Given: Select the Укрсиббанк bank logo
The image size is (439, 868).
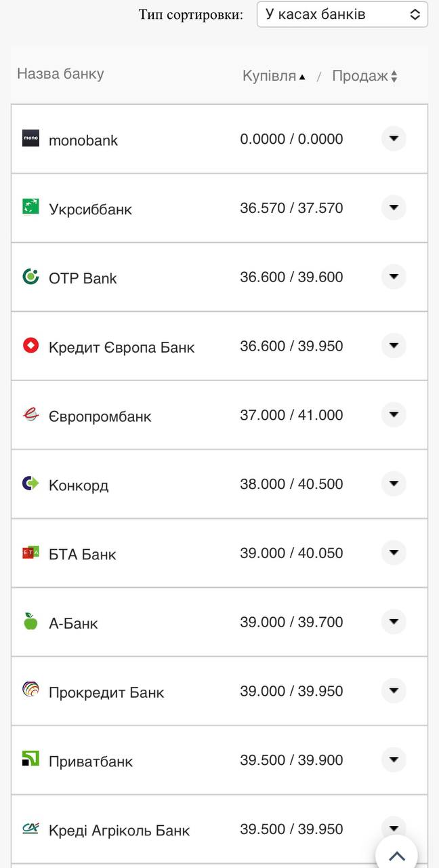Looking at the screenshot, I should click(x=30, y=208).
